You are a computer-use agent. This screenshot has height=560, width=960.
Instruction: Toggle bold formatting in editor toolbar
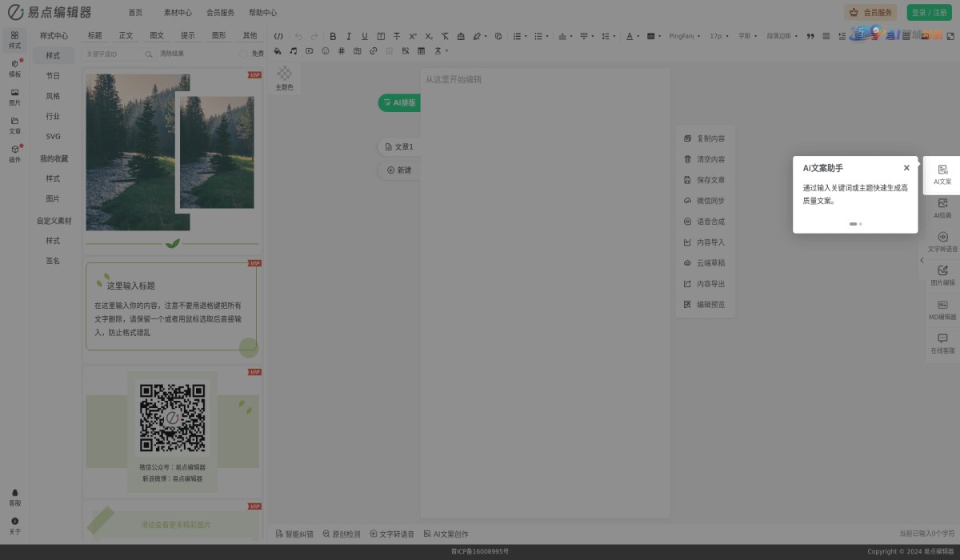pos(333,36)
